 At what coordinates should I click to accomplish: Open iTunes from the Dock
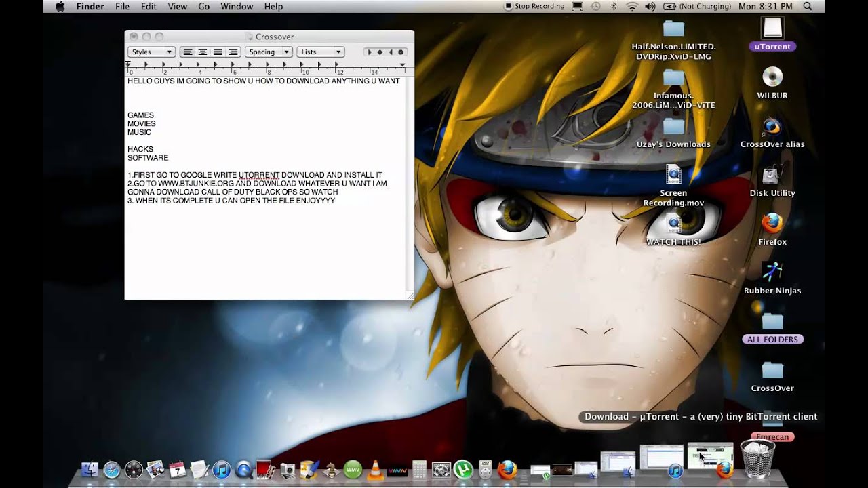[x=221, y=469]
